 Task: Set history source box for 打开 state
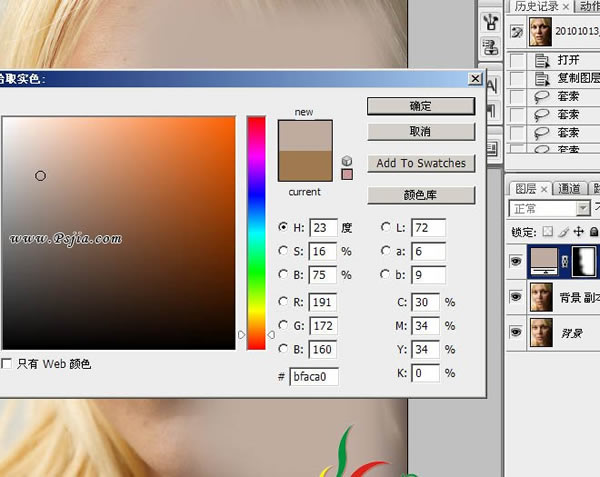coord(517,60)
